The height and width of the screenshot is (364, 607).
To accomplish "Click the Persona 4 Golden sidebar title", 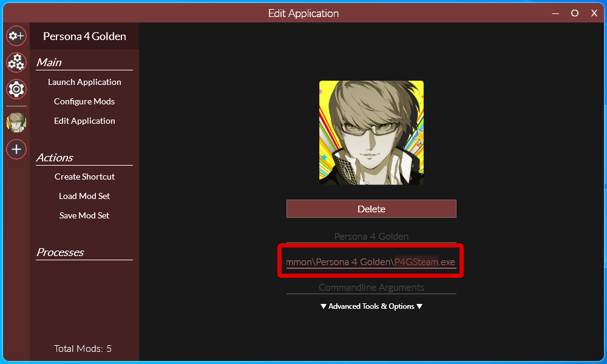I will [x=84, y=36].
